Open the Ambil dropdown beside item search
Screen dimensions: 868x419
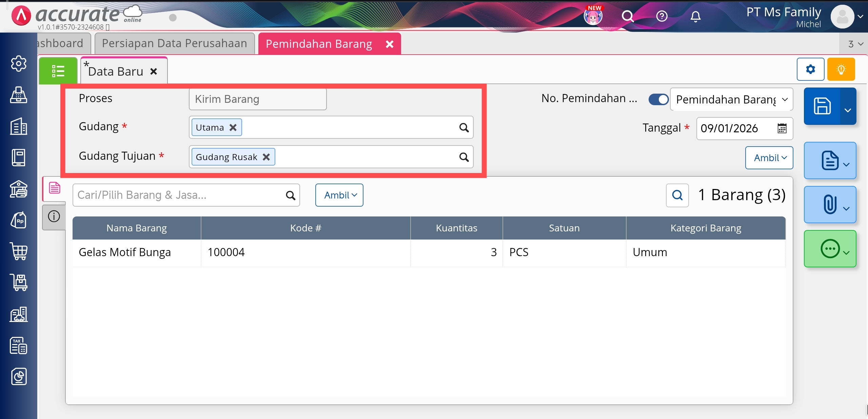(x=339, y=195)
